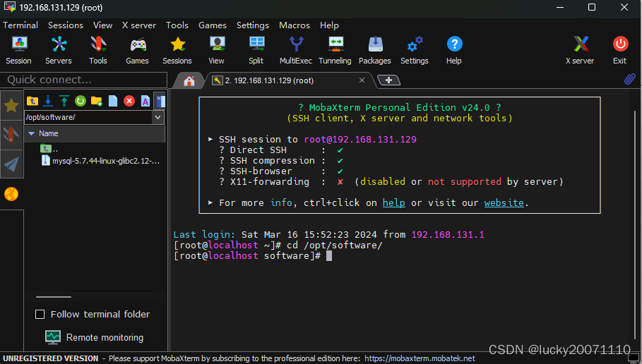Image resolution: width=642 pixels, height=364 pixels.
Task: Click the SFTP upload arrow icon
Action: pyautogui.click(x=64, y=101)
